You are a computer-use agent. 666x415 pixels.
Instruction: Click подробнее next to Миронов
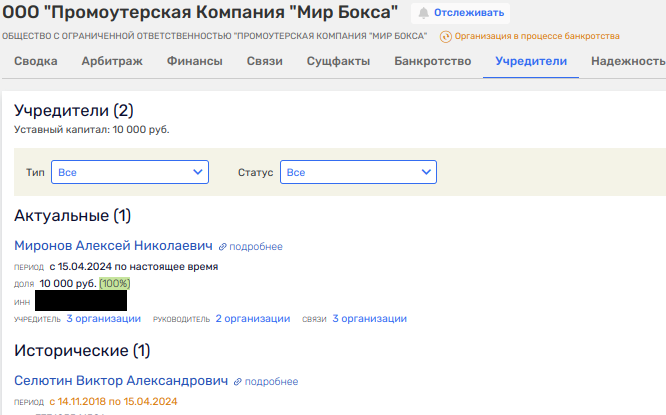click(x=256, y=247)
